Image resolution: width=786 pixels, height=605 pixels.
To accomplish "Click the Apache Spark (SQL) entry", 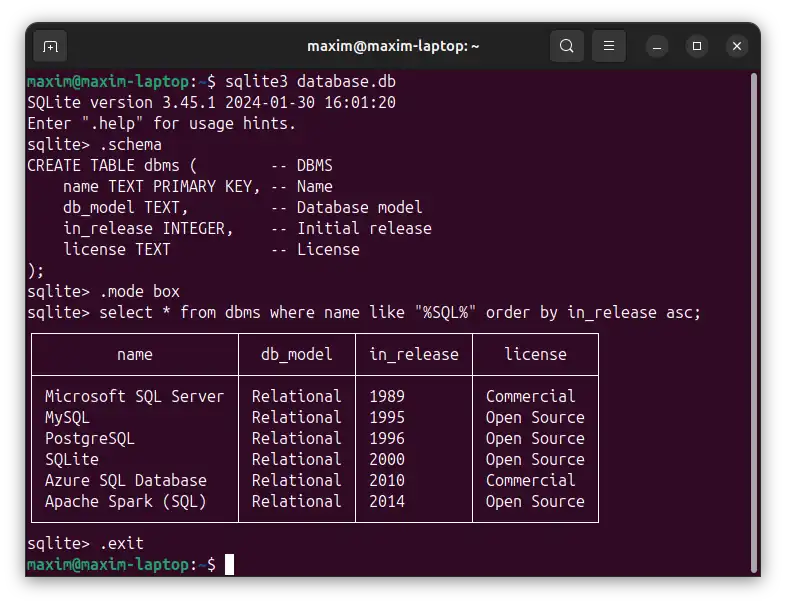I will 126,501.
